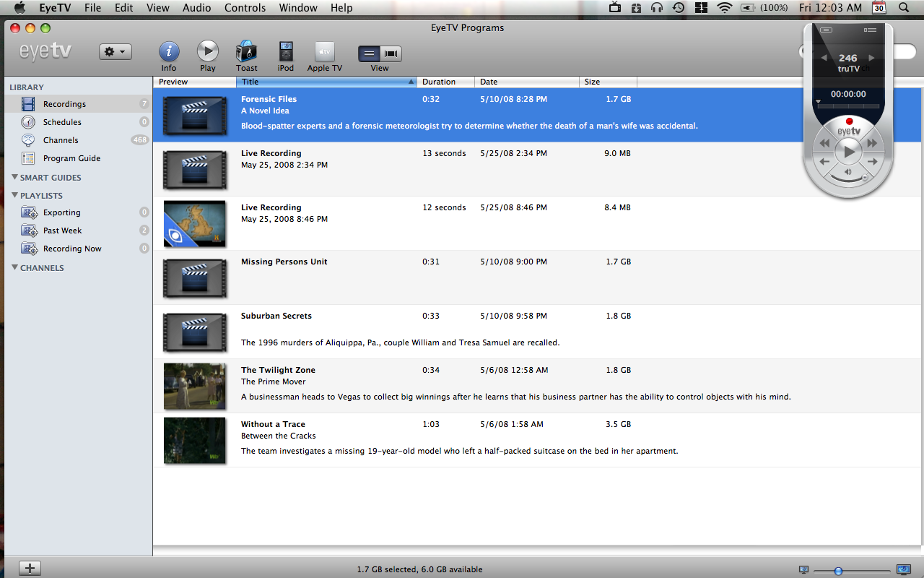Click the red record button on the remote
Image resolution: width=924 pixels, height=578 pixels.
pyautogui.click(x=849, y=121)
